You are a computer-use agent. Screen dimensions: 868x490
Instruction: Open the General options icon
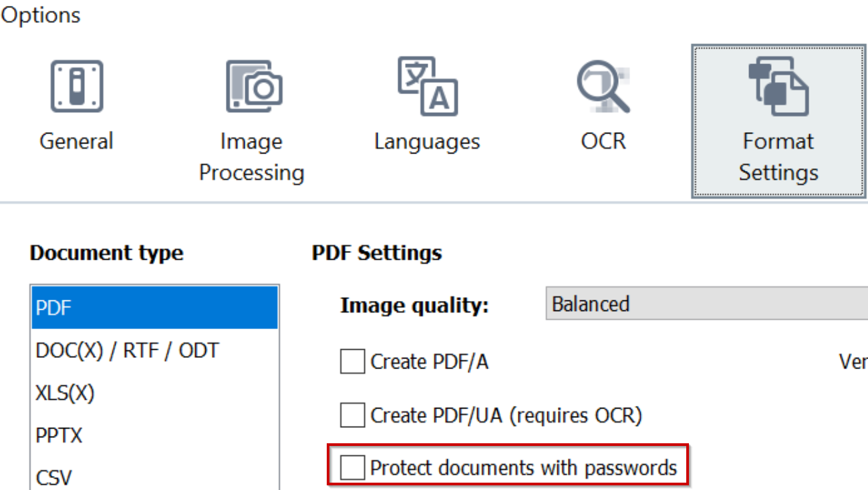pyautogui.click(x=77, y=86)
